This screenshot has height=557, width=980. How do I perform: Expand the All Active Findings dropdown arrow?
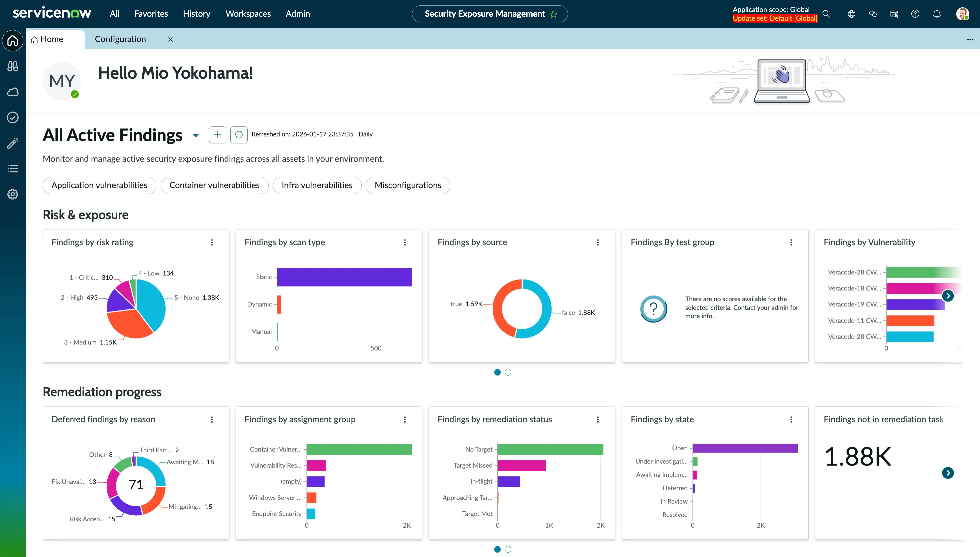pyautogui.click(x=196, y=135)
